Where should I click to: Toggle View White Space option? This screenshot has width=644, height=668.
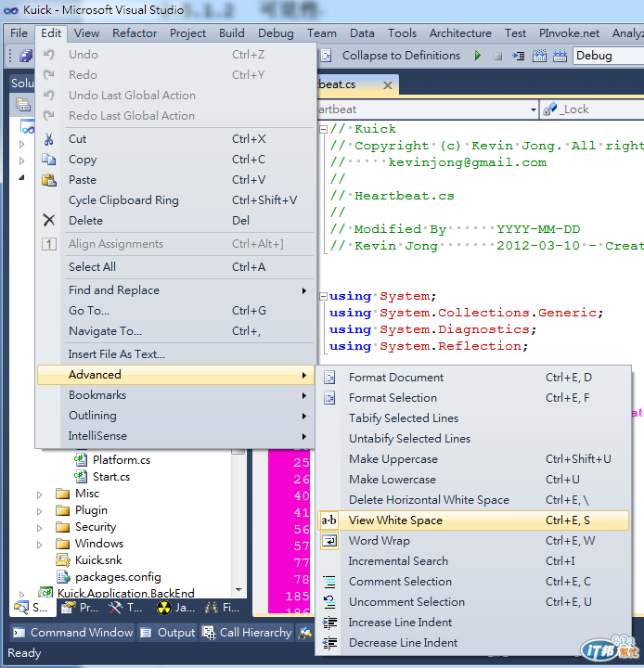click(473, 520)
